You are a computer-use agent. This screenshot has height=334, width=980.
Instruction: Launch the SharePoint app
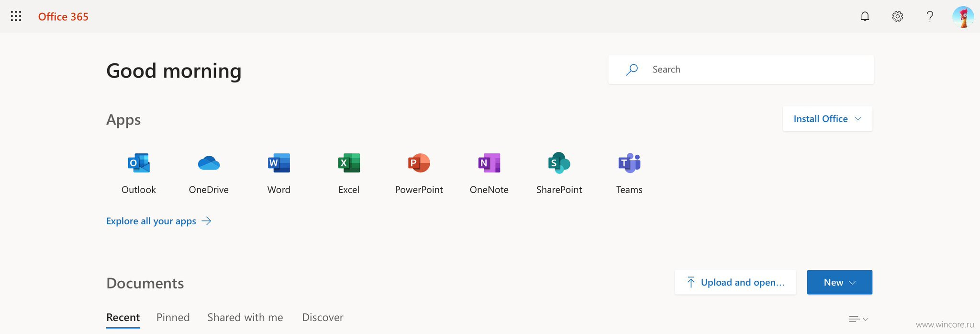tap(559, 173)
